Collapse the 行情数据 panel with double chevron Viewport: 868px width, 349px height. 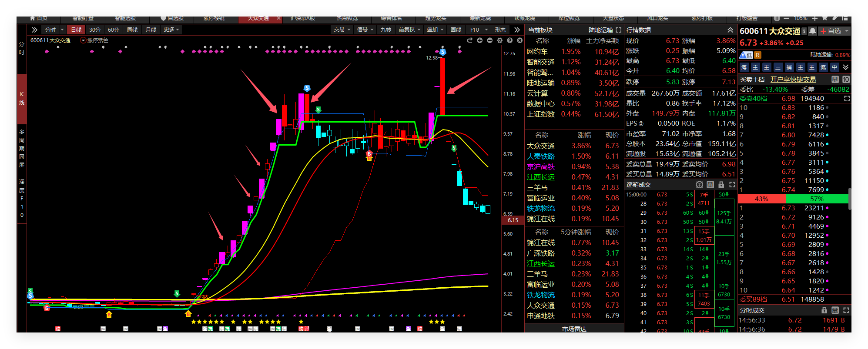tap(731, 30)
